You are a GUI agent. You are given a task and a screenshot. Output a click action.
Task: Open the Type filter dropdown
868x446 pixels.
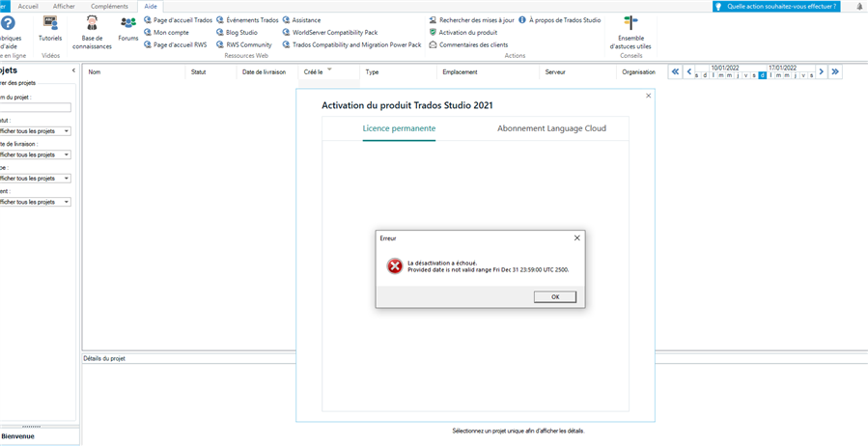click(36, 179)
